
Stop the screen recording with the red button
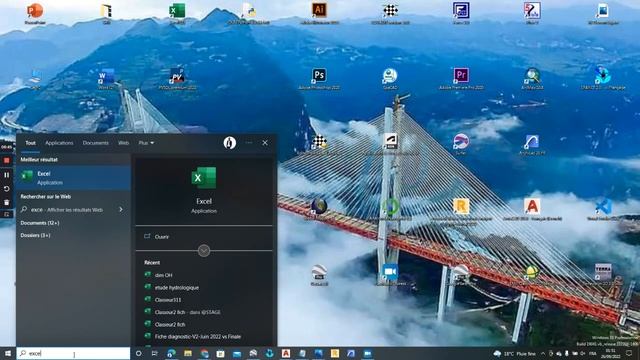(7, 160)
